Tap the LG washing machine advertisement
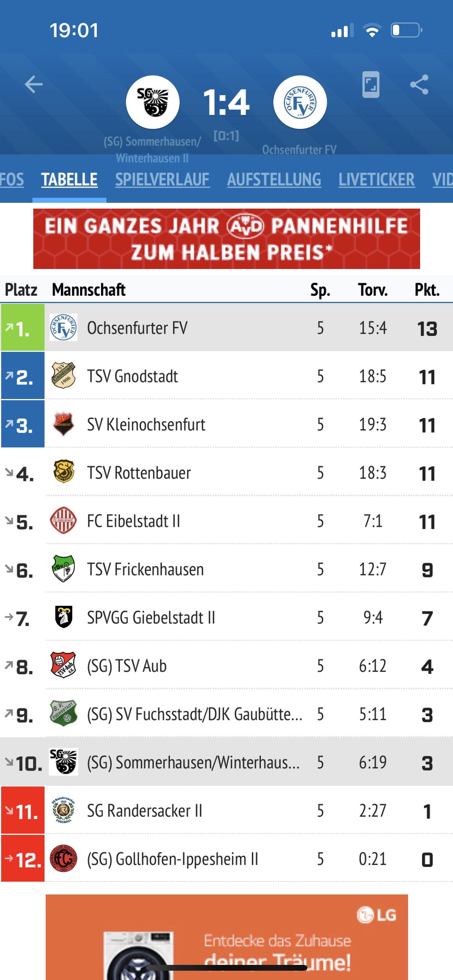 227,937
